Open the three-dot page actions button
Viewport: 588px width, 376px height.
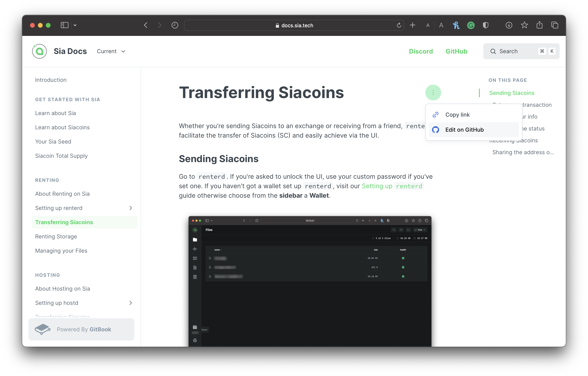[x=433, y=92]
